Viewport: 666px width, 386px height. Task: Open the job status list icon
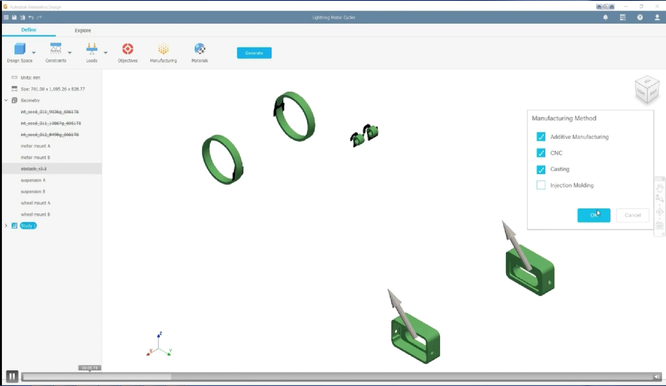pyautogui.click(x=623, y=17)
